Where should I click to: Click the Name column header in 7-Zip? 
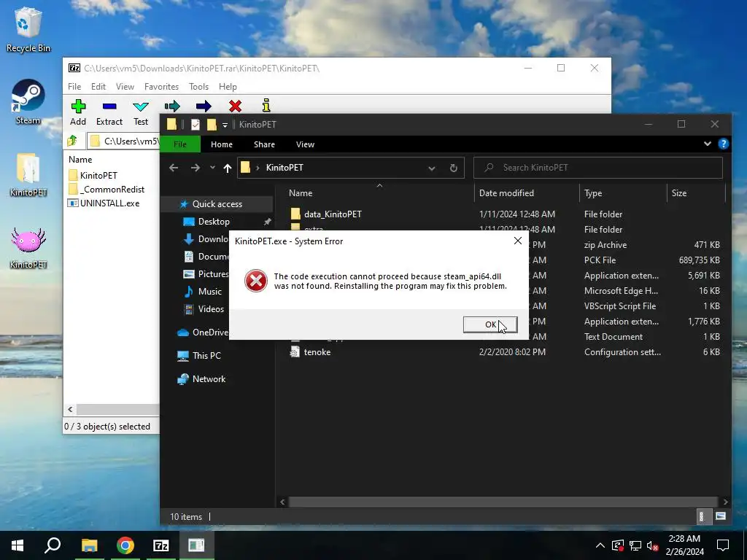(80, 160)
